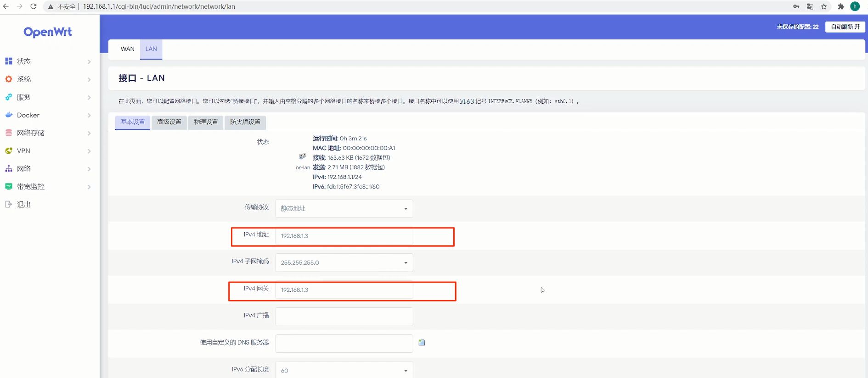Open the 高级设置 tab
Viewport: 868px width, 378px height.
point(169,122)
